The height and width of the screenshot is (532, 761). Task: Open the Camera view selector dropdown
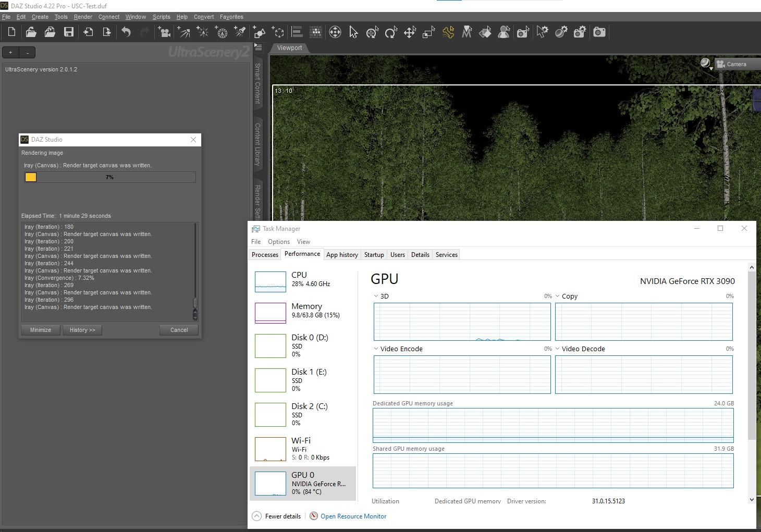point(737,64)
